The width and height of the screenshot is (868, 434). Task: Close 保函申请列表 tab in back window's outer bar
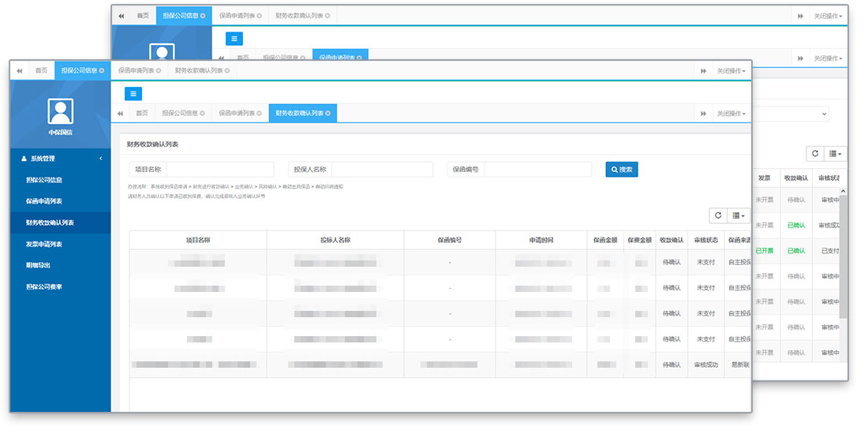point(259,16)
